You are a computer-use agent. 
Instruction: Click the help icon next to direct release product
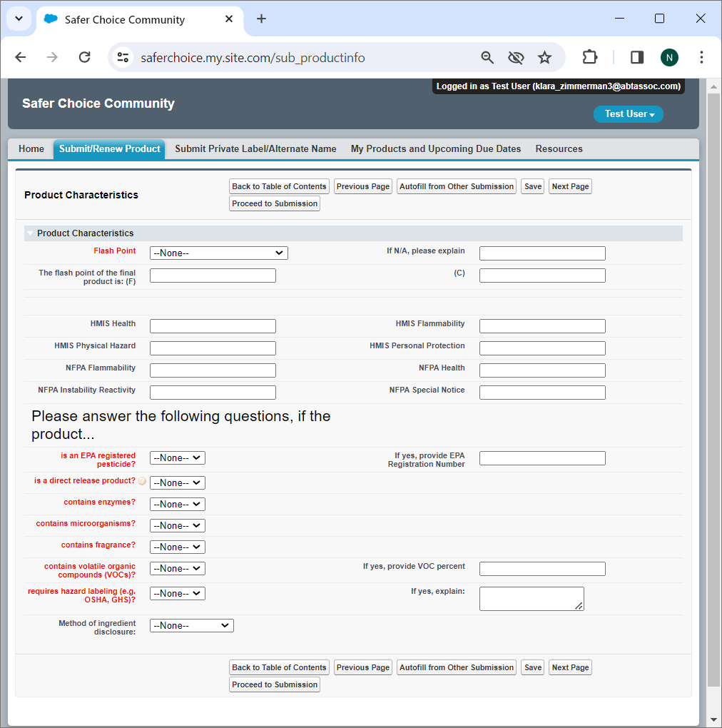[x=142, y=481]
